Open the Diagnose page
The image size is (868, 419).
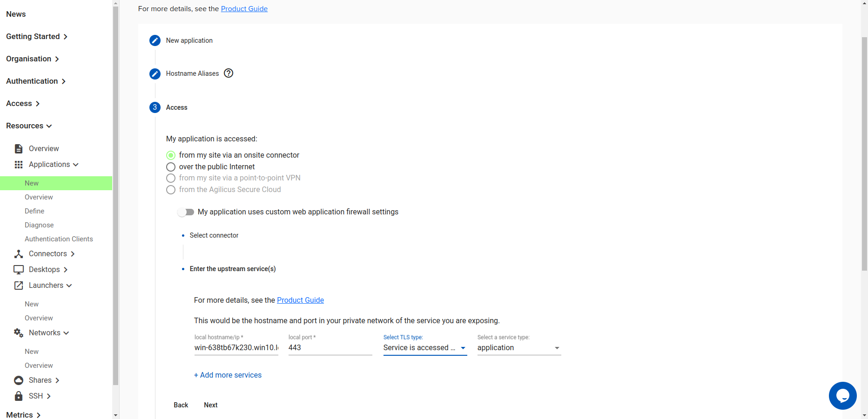pyautogui.click(x=39, y=225)
